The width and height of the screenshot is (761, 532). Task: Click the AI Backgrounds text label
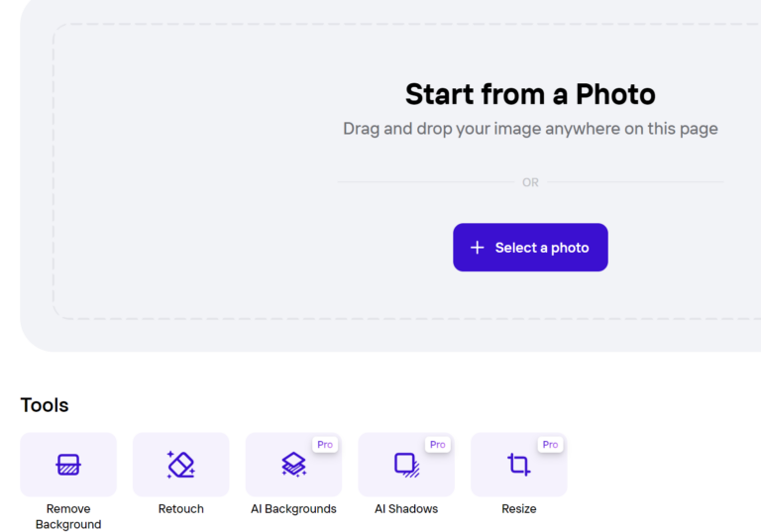293,508
